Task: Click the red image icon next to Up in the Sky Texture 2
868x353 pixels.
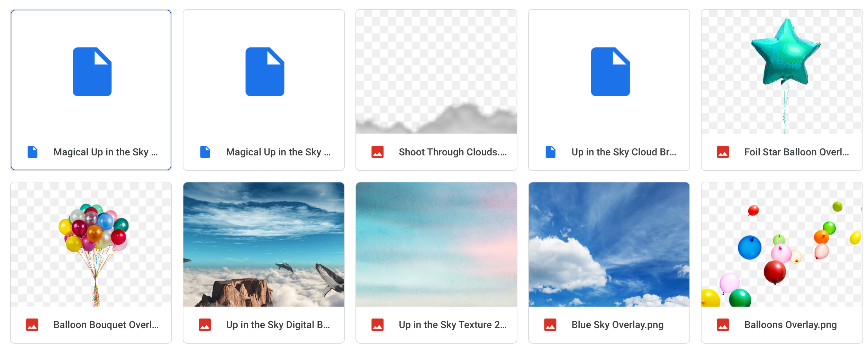Action: tap(378, 325)
